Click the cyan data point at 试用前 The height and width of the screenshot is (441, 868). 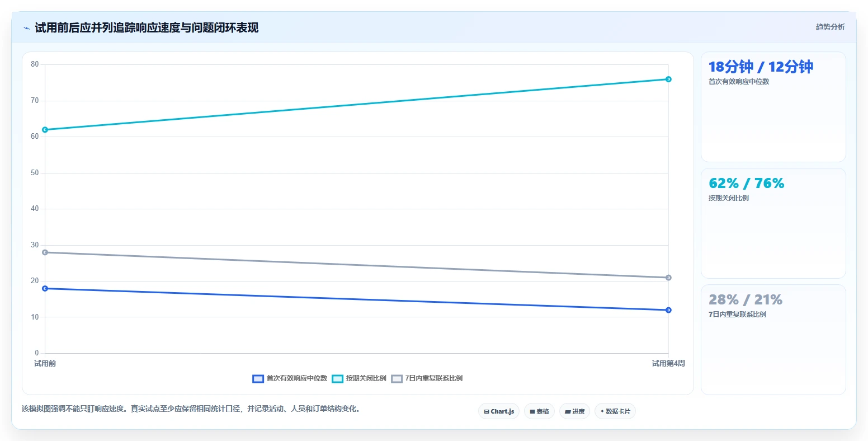45,130
